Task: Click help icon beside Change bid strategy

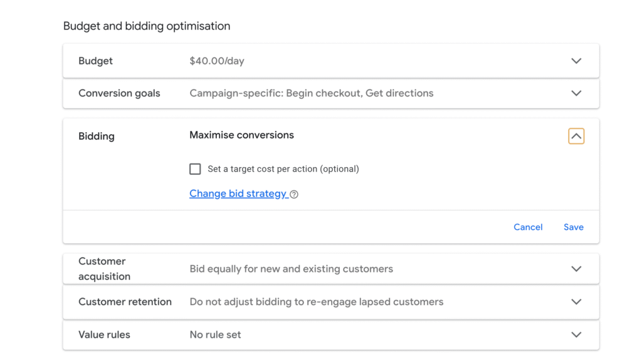Action: click(294, 194)
